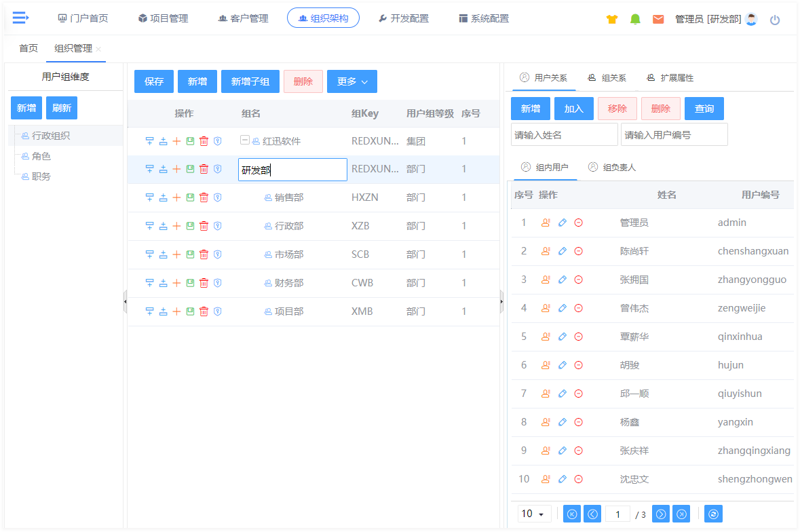Viewport: 800px width, 532px height.
Task: Click the 请输入姓名 search field
Action: click(564, 135)
